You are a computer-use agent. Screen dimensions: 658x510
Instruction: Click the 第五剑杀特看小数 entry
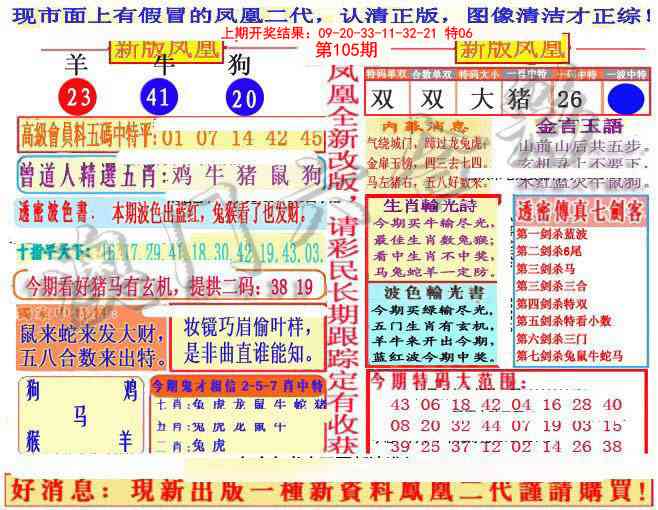pos(564,321)
